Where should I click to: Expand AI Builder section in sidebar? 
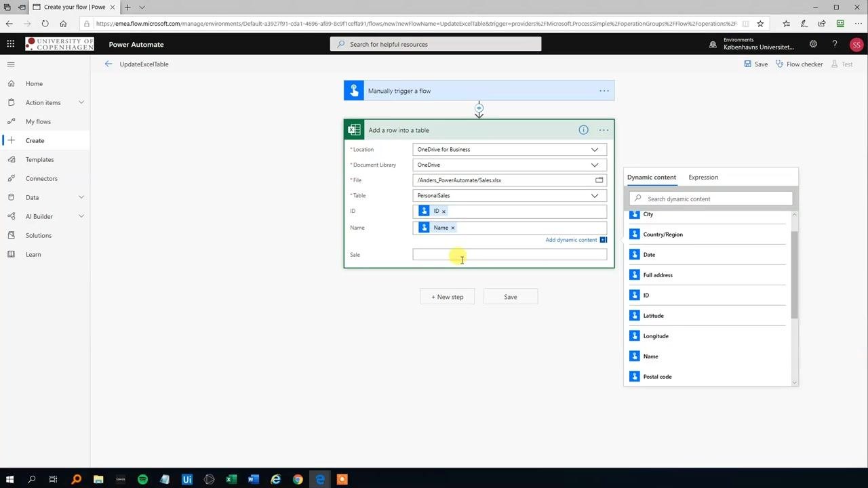point(81,216)
